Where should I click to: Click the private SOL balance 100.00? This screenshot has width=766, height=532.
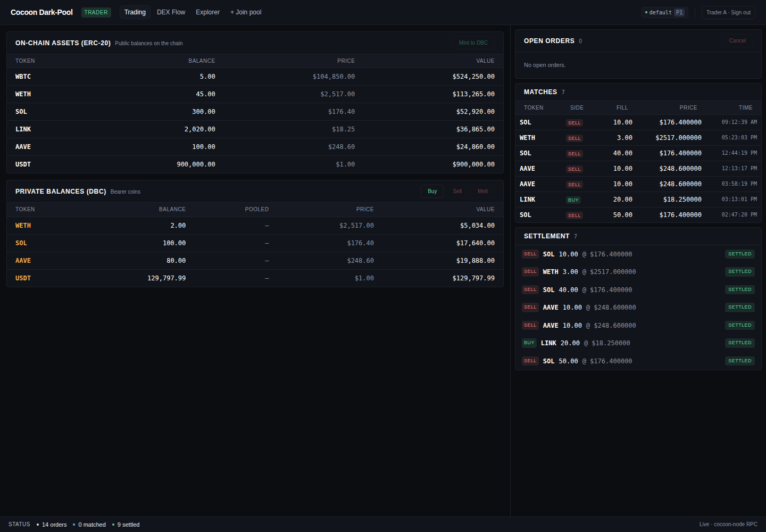[174, 243]
